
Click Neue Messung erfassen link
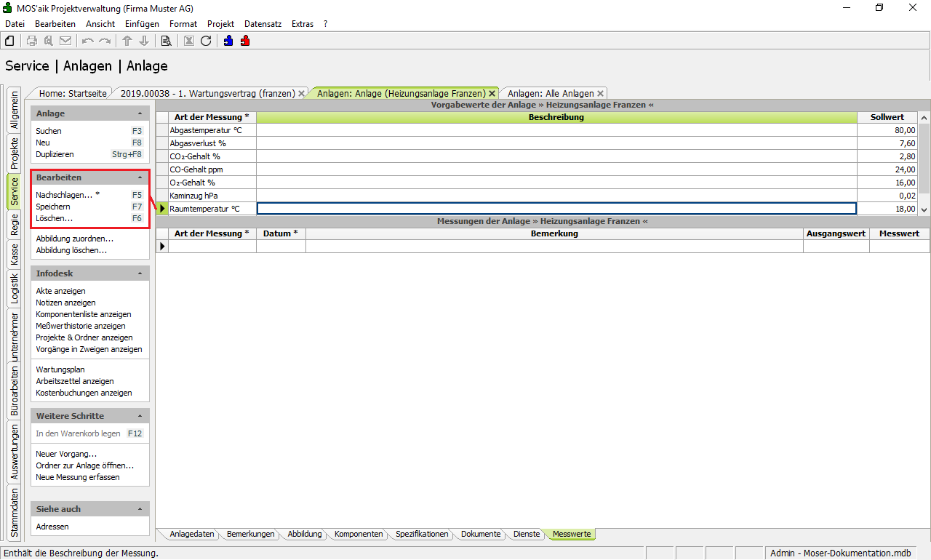tap(77, 477)
